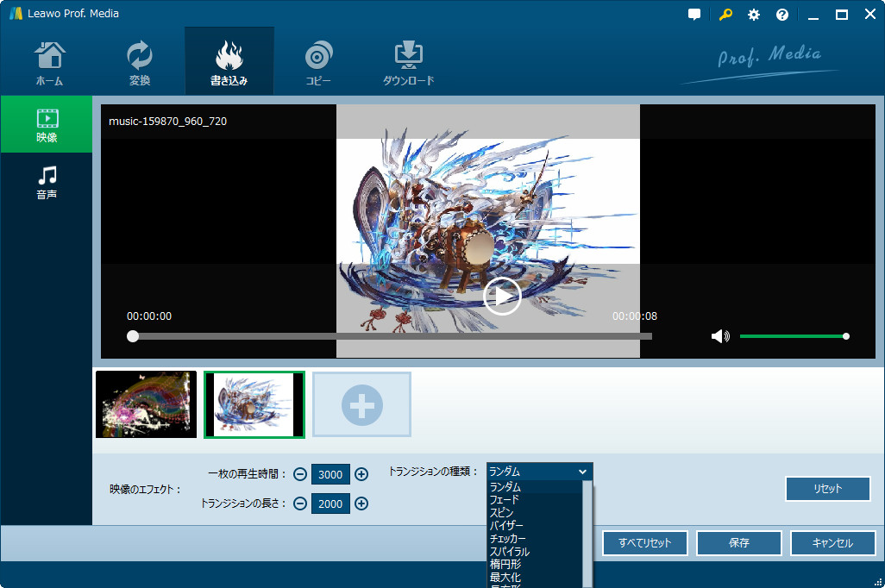Select the first colorful music thumbnail
Image resolution: width=885 pixels, height=588 pixels.
tap(146, 404)
